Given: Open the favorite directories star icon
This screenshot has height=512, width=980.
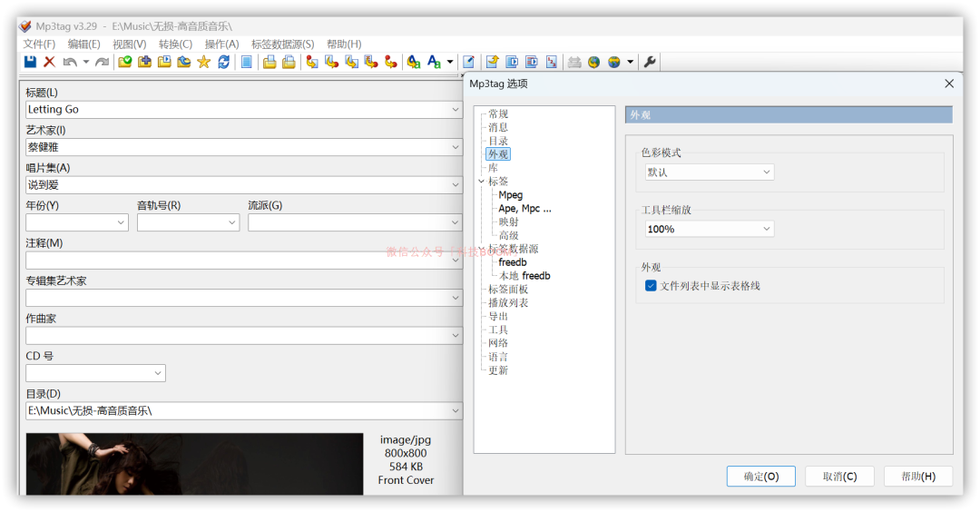Looking at the screenshot, I should [x=204, y=61].
